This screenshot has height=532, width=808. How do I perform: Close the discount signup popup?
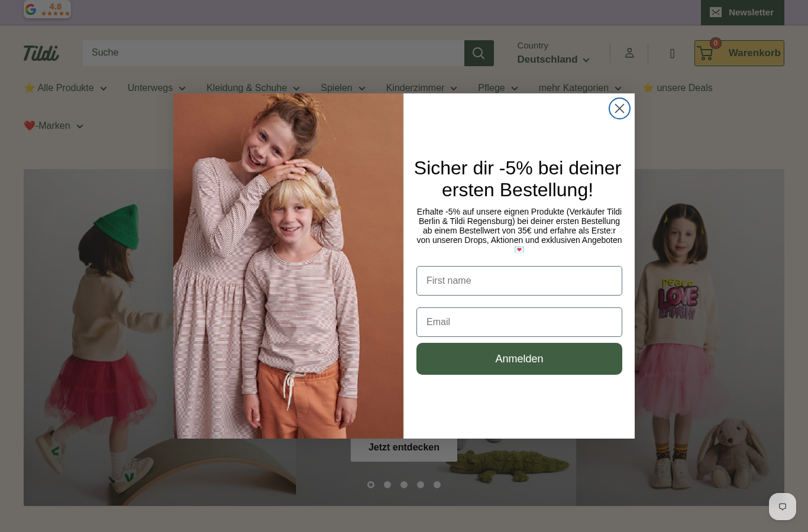(x=619, y=109)
